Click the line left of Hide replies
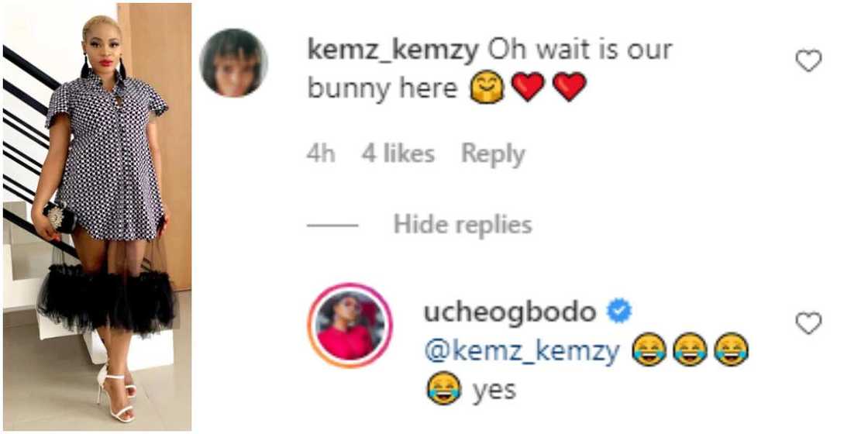Viewport: 868px width, 434px height. (x=332, y=226)
